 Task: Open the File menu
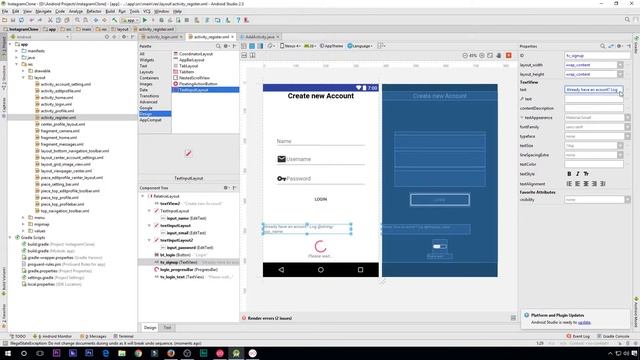[x=5, y=11]
